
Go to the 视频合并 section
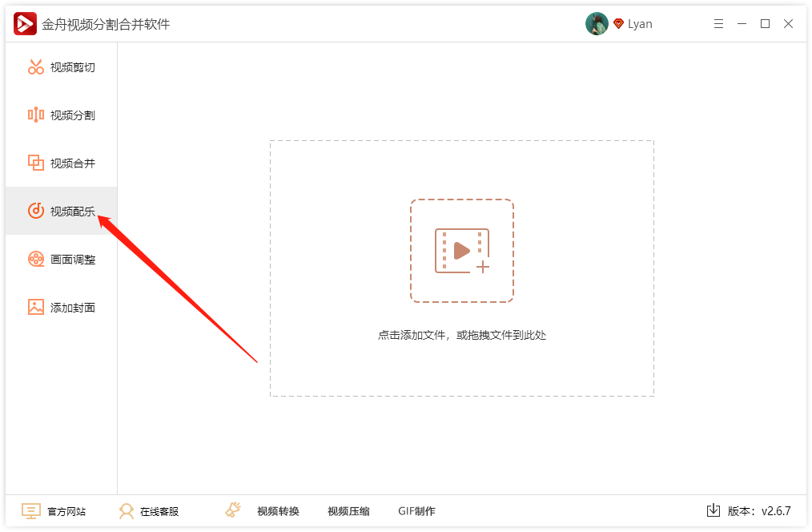coord(61,163)
